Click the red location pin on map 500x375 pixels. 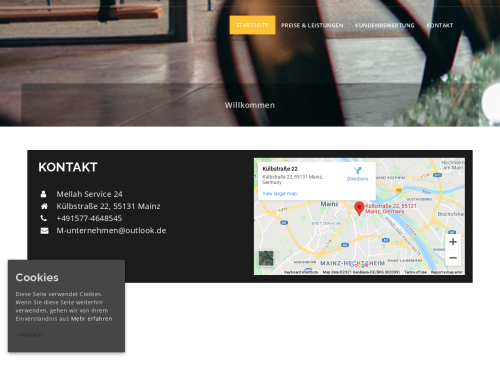point(359,208)
